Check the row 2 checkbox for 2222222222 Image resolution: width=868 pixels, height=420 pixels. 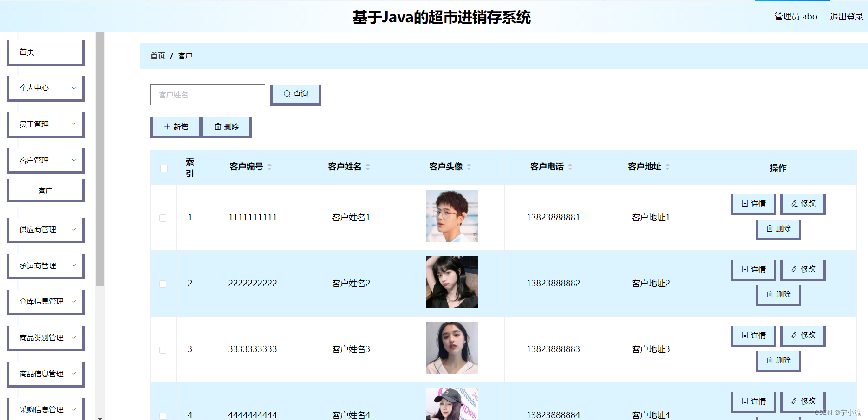point(163,284)
